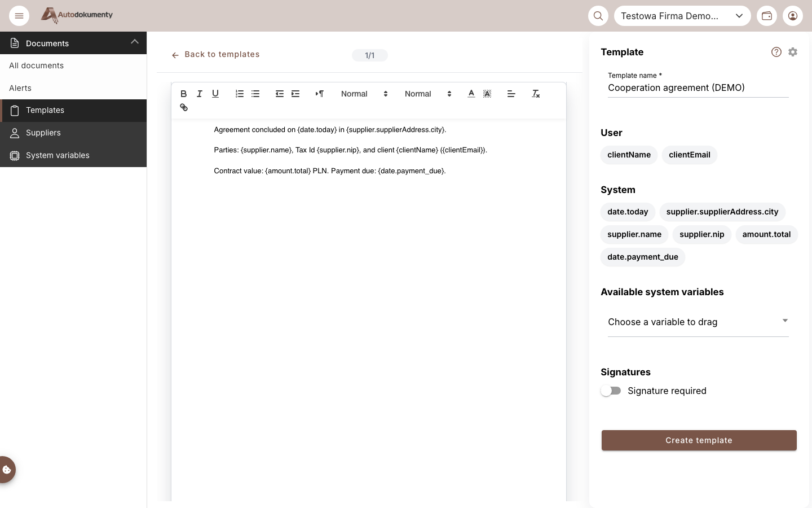Open the text color picker
The height and width of the screenshot is (508, 812).
click(471, 94)
